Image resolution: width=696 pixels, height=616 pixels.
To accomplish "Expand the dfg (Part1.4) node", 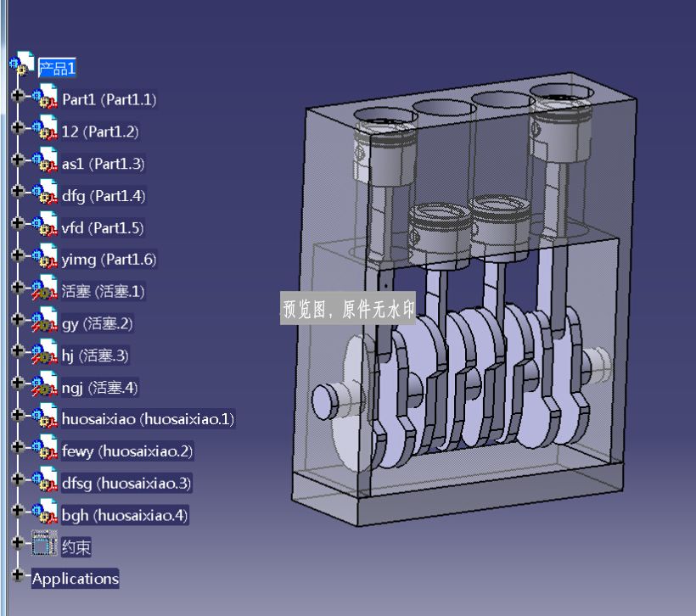I will point(18,191).
